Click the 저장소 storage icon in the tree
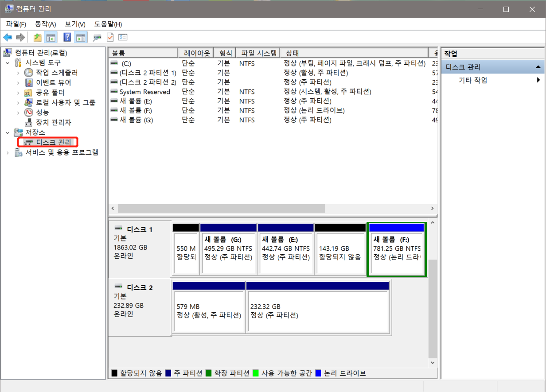 tap(18, 132)
